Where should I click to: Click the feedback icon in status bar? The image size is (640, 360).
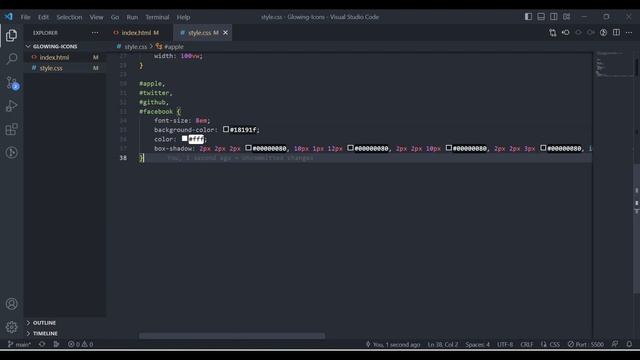pyautogui.click(x=615, y=344)
